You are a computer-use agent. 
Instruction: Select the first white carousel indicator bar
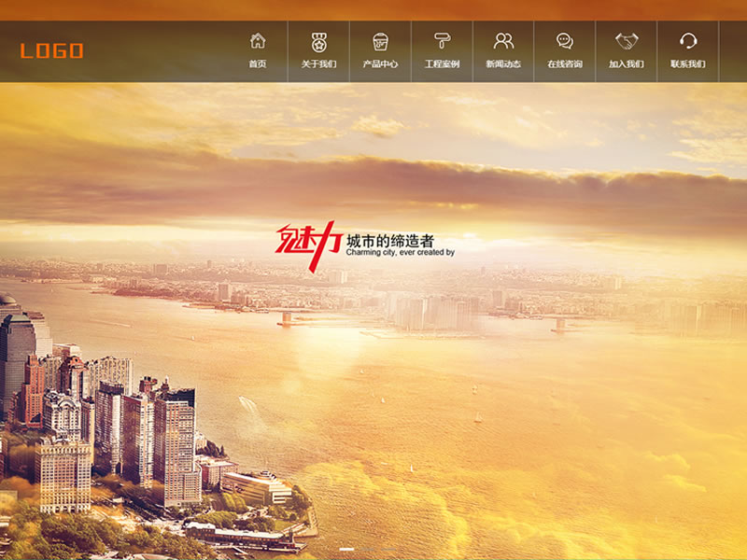point(346,549)
